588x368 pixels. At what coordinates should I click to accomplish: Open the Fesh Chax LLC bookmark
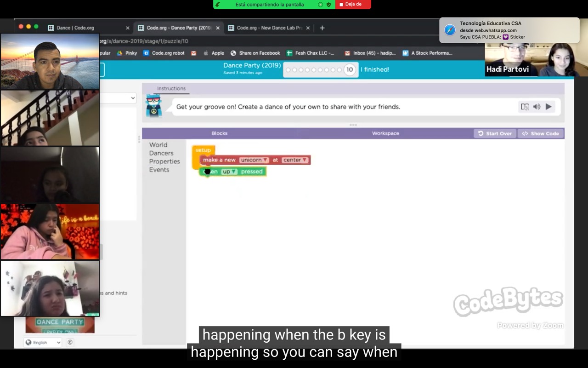pos(311,53)
